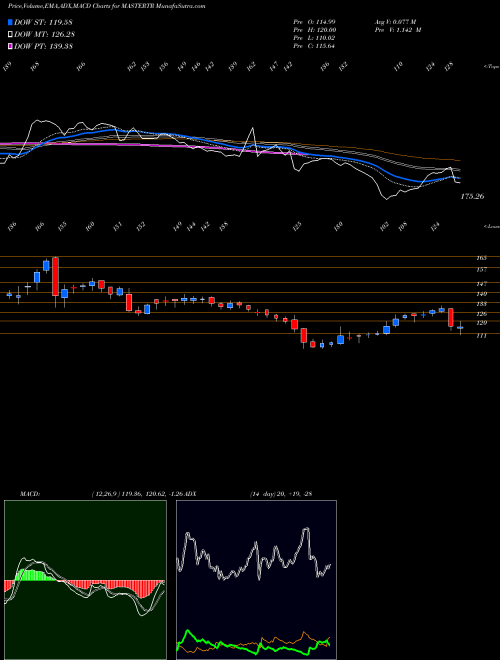Click the 175.26 price label
This screenshot has width=500, height=660.
tap(472, 196)
